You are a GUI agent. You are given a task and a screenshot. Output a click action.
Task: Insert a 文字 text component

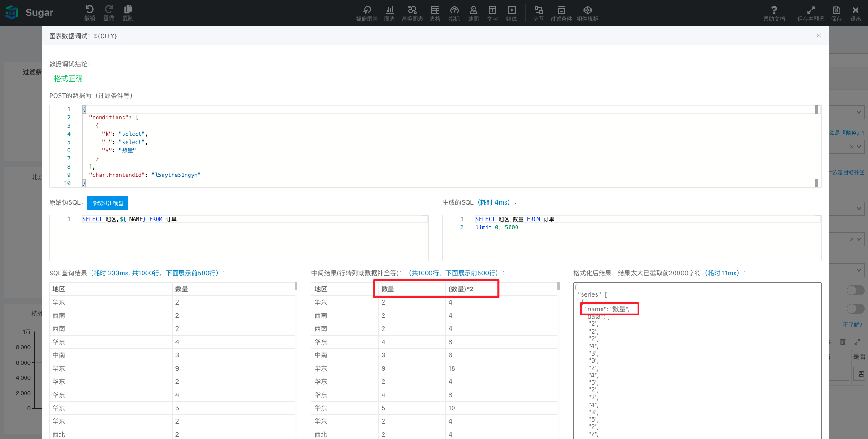pos(492,13)
